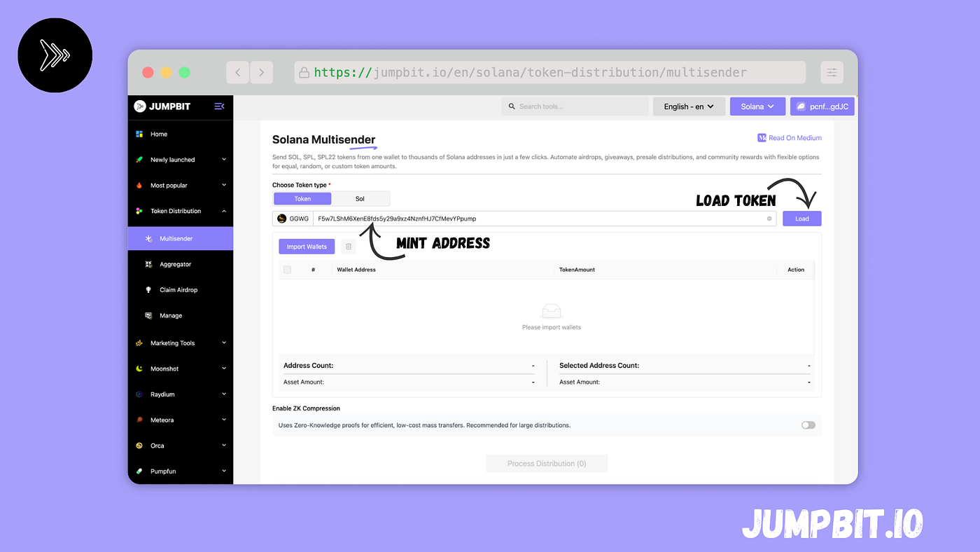This screenshot has height=552, width=980.
Task: Click the Raydium sidebar icon
Action: point(139,394)
